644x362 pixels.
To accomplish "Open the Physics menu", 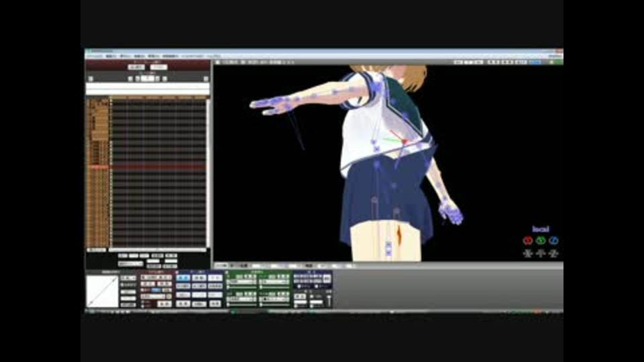I will click(170, 56).
